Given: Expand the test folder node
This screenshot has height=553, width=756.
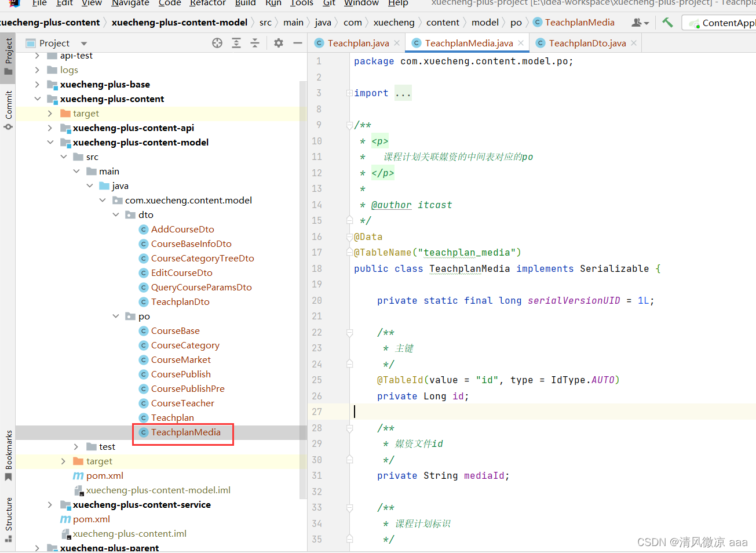Looking at the screenshot, I should click(x=76, y=446).
